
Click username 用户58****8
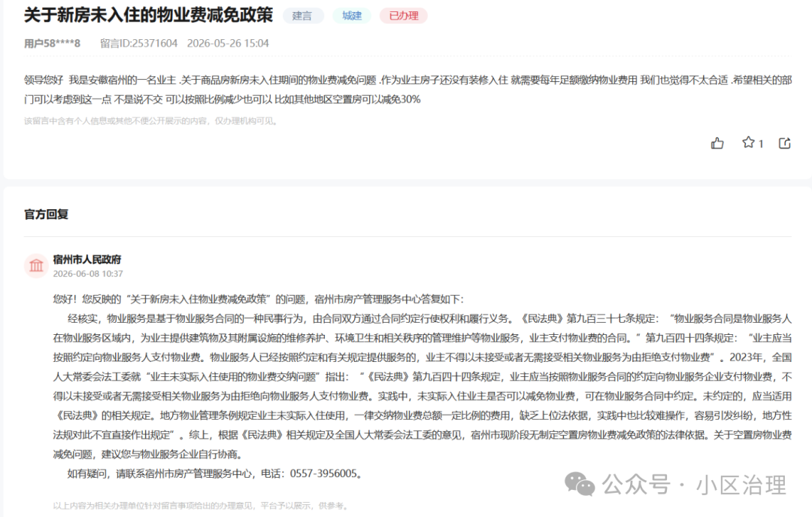pos(53,44)
